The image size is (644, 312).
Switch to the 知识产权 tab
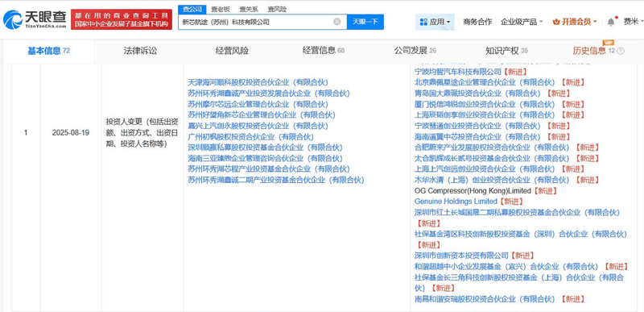click(x=507, y=51)
